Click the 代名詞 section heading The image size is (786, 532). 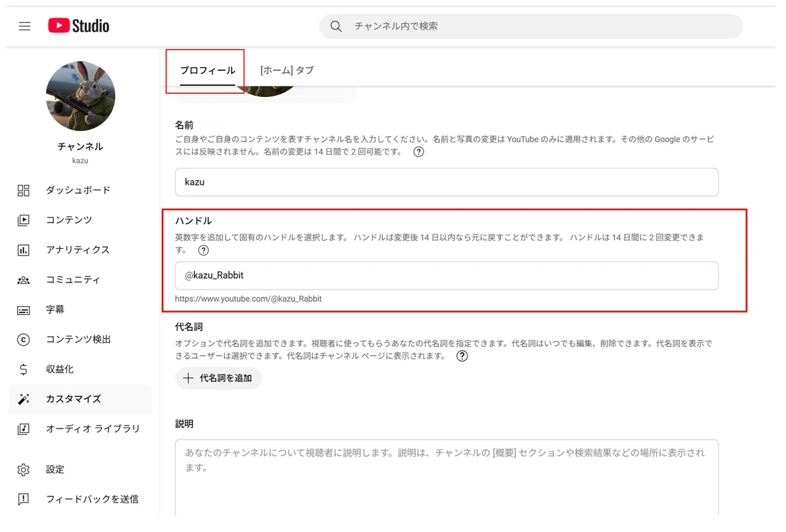click(189, 327)
